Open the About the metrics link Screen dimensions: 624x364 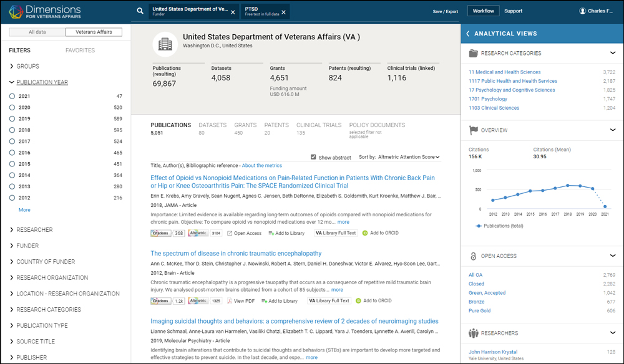(262, 166)
